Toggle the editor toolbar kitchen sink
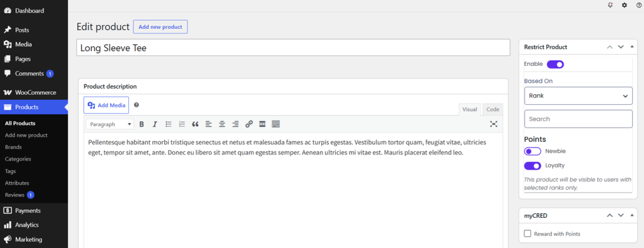644x248 pixels. click(x=275, y=124)
